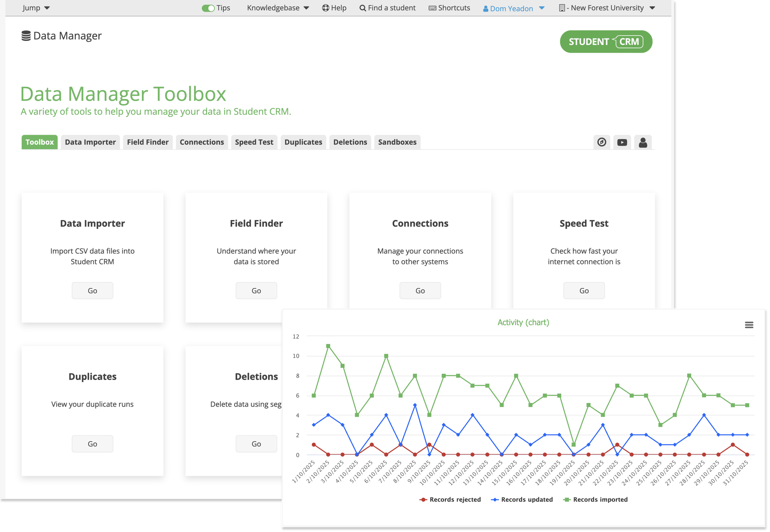Viewport: 770px width, 532px height.
Task: Toggle the Tips switch
Action: [x=208, y=8]
